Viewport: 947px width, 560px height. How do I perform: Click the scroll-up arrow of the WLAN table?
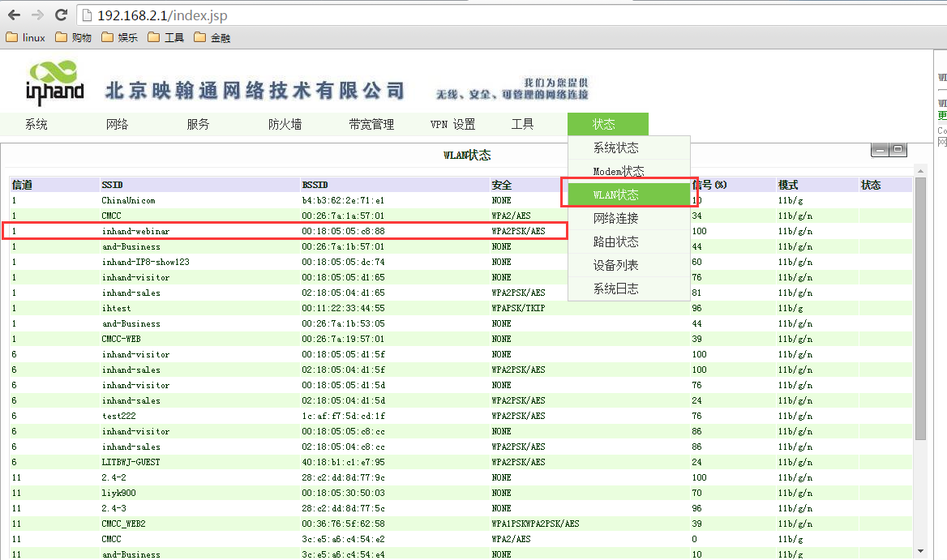pos(920,170)
